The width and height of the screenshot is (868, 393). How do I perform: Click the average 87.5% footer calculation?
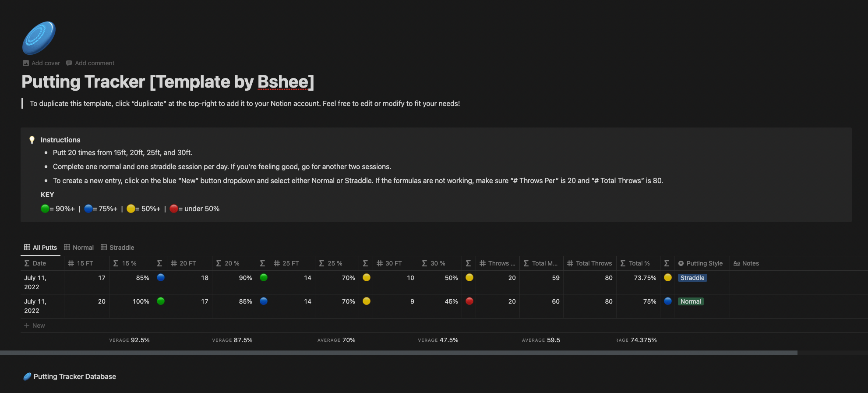[233, 340]
